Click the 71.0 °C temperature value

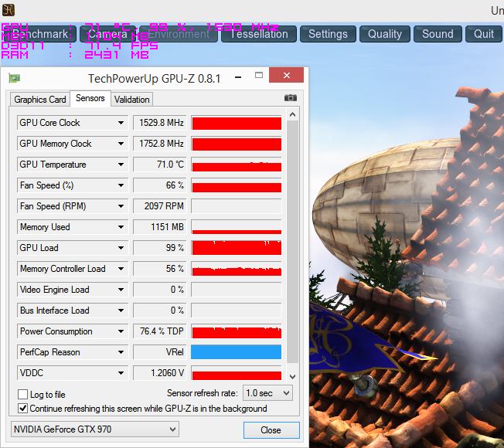click(160, 165)
